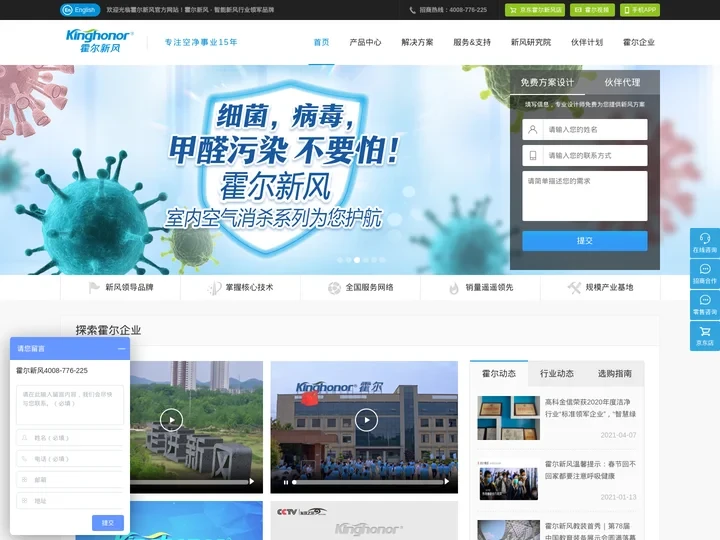
Task: Focus the 地址 field in chat widget
Action: pyautogui.click(x=70, y=501)
